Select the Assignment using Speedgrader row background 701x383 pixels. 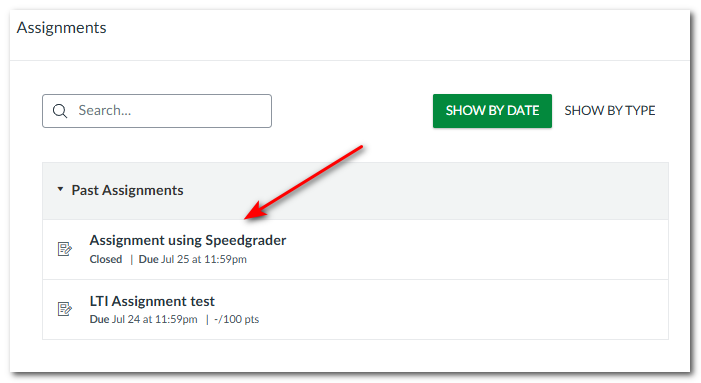(355, 249)
